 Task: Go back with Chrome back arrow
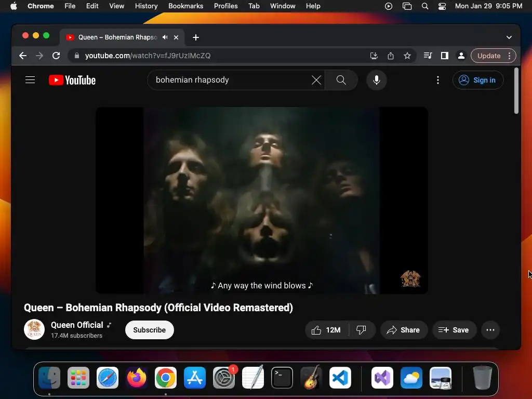click(x=23, y=56)
